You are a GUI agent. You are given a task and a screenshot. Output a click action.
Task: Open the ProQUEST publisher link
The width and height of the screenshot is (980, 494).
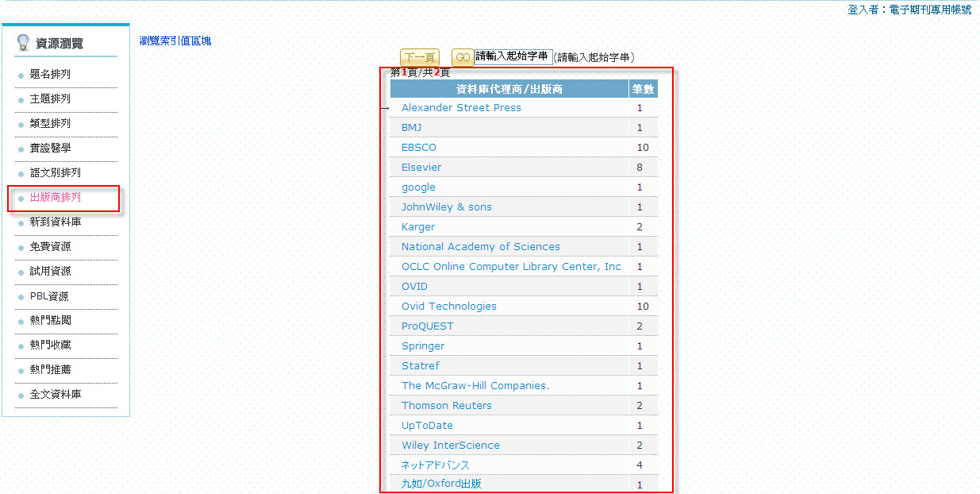coord(428,326)
